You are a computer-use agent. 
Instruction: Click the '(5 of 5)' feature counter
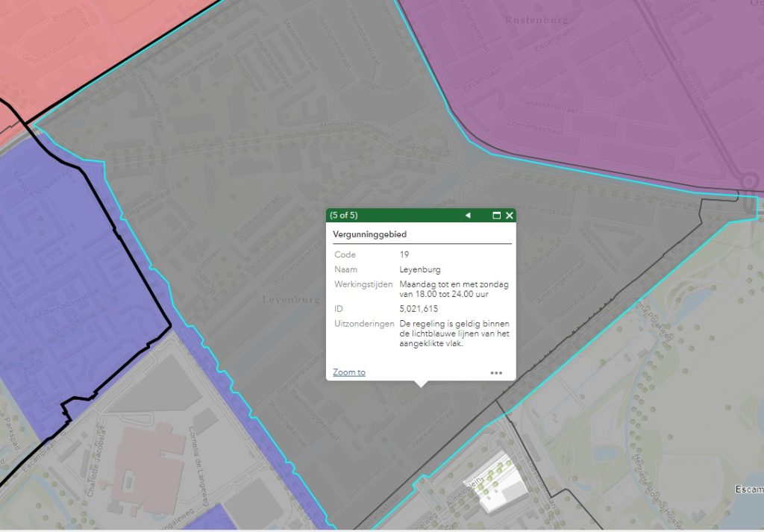(x=344, y=216)
